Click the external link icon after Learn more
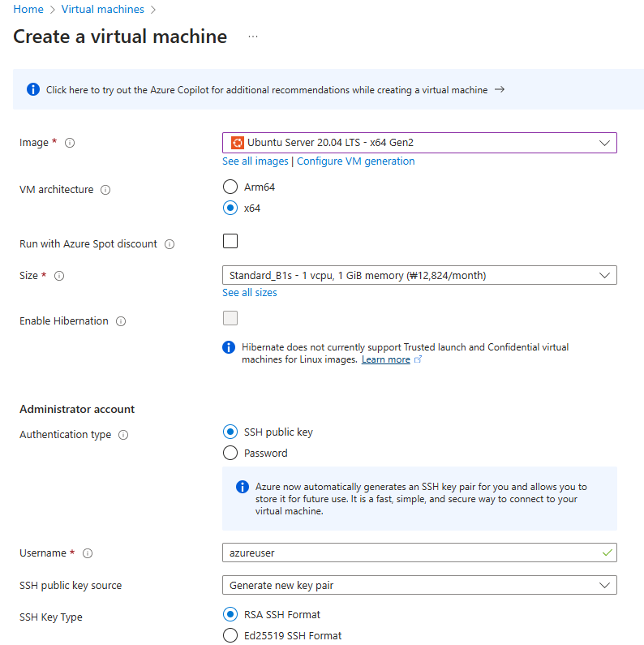The height and width of the screenshot is (645, 644). coord(418,359)
